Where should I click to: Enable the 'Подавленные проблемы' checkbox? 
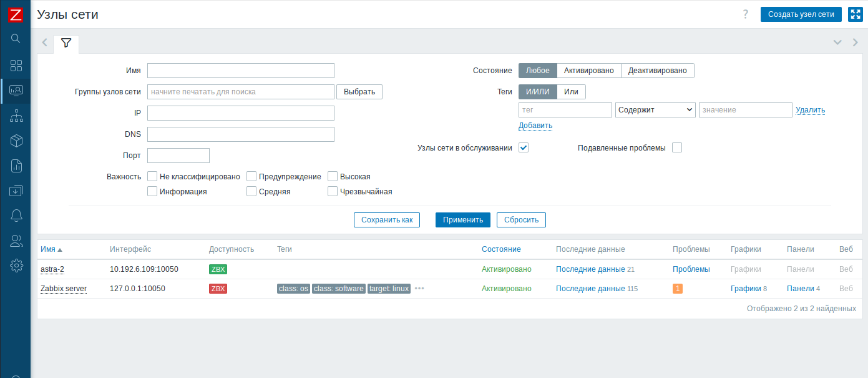[x=677, y=148]
